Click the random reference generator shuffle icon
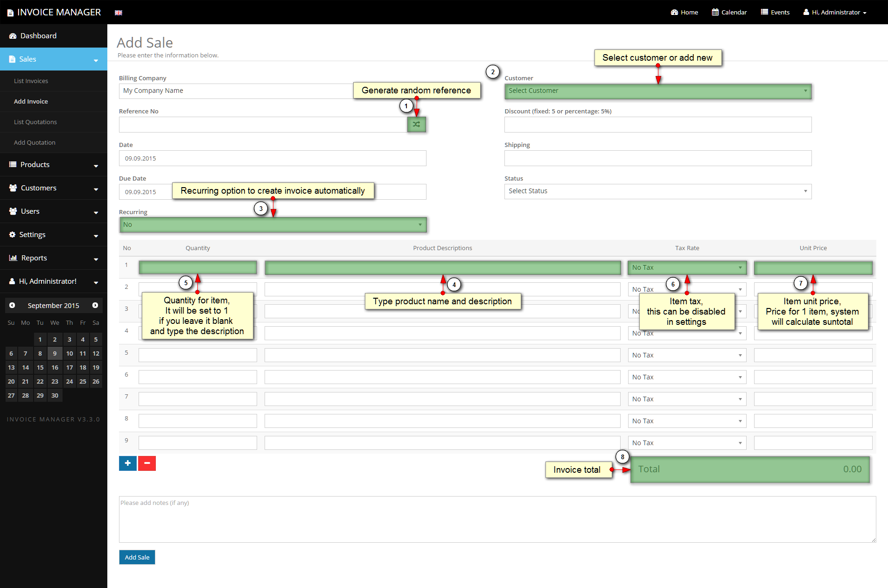 (416, 125)
